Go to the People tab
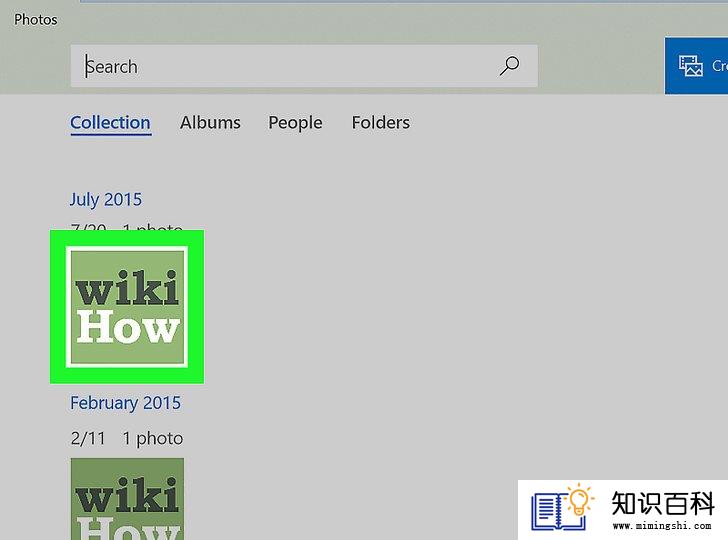Viewport: 728px width, 540px height. (x=295, y=123)
